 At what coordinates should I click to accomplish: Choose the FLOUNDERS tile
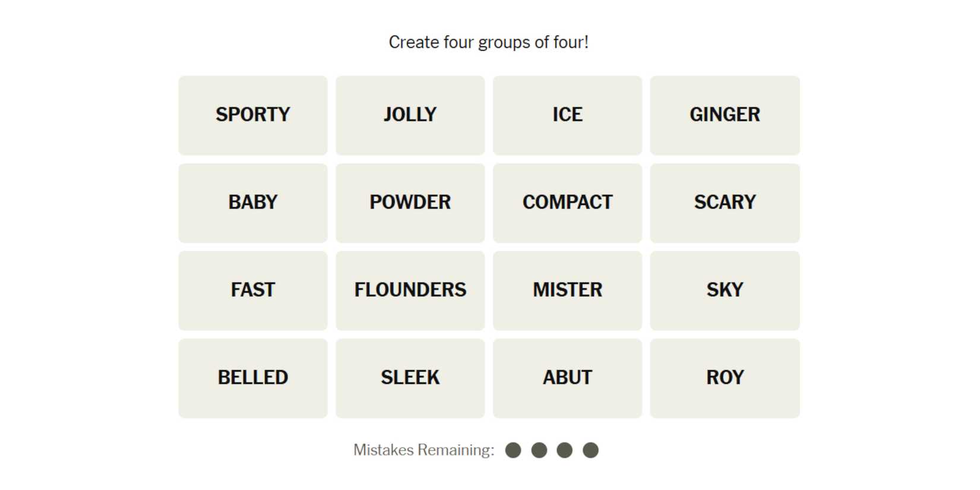(x=410, y=290)
